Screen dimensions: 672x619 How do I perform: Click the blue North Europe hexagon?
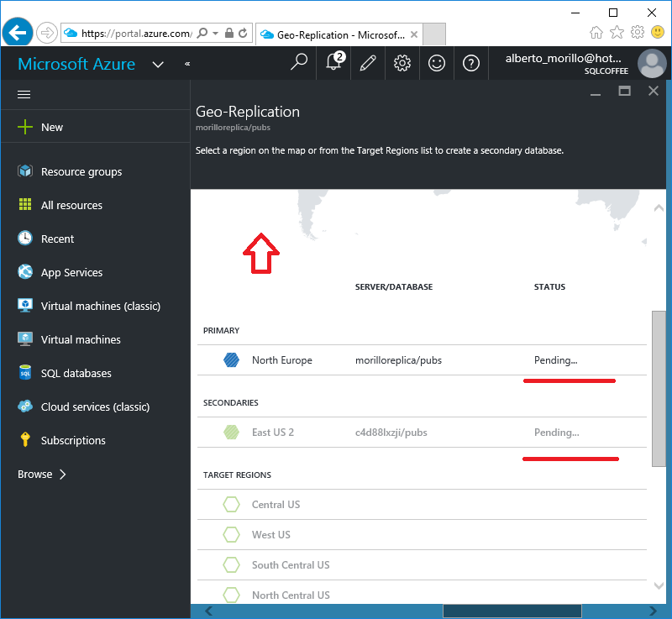click(x=232, y=359)
